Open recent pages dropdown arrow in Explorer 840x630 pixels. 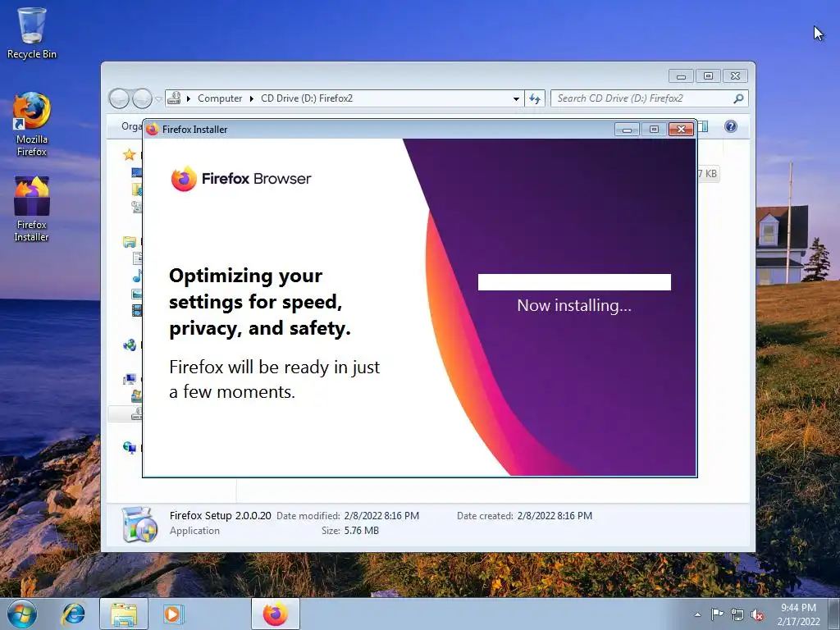click(x=158, y=99)
